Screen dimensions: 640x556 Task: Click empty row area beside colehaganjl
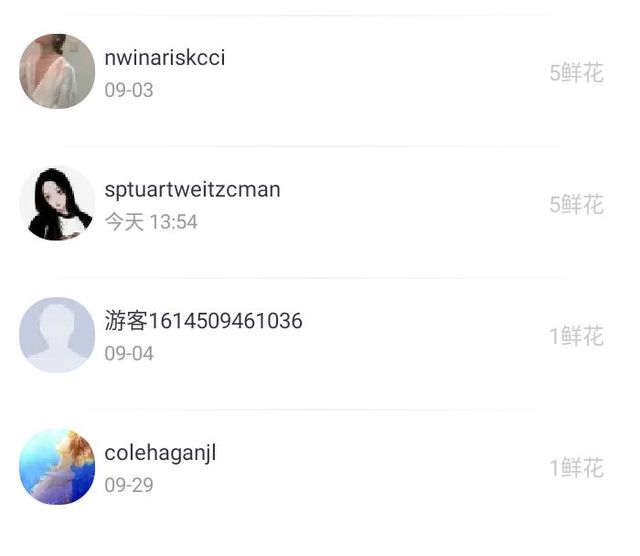tap(380, 467)
